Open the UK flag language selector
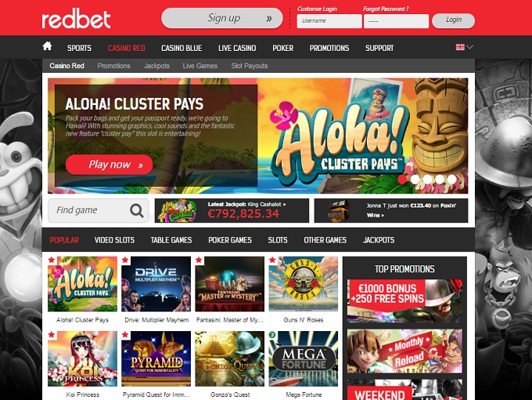Image resolution: width=532 pixels, height=400 pixels. (x=464, y=47)
